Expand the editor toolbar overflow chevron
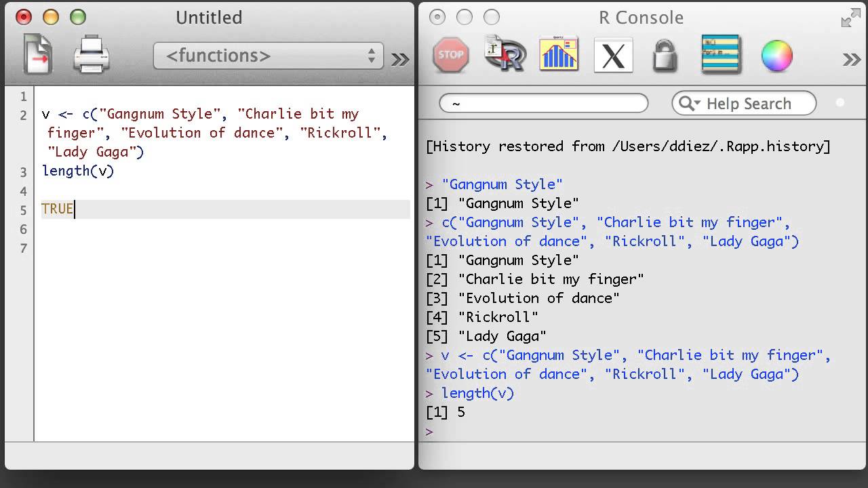The width and height of the screenshot is (868, 488). (400, 60)
